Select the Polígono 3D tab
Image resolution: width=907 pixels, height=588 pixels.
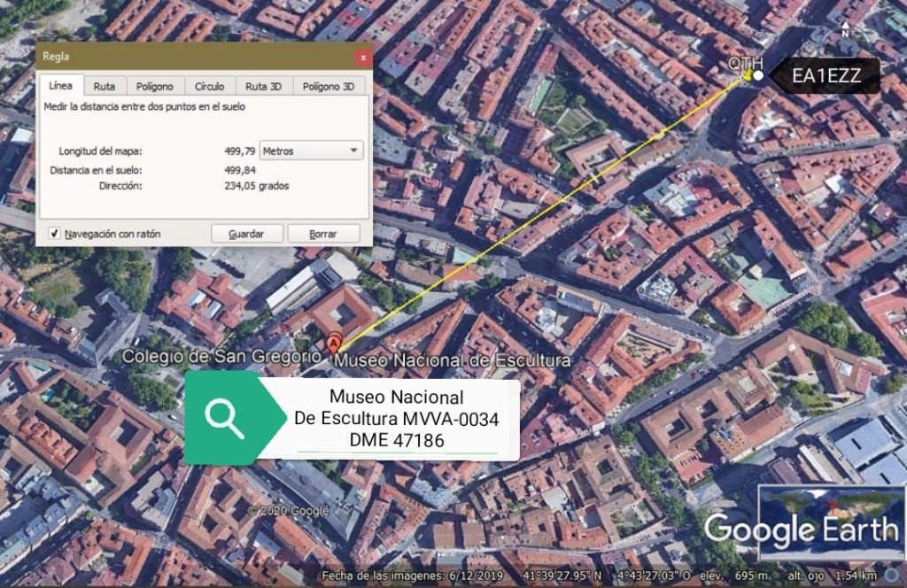[x=329, y=86]
